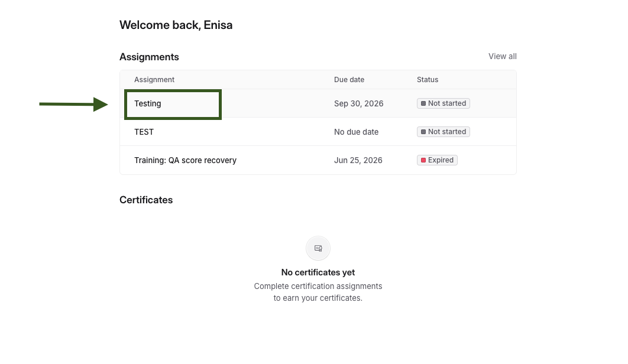This screenshot has width=628, height=364.
Task: Click View all assignments link
Action: (502, 57)
